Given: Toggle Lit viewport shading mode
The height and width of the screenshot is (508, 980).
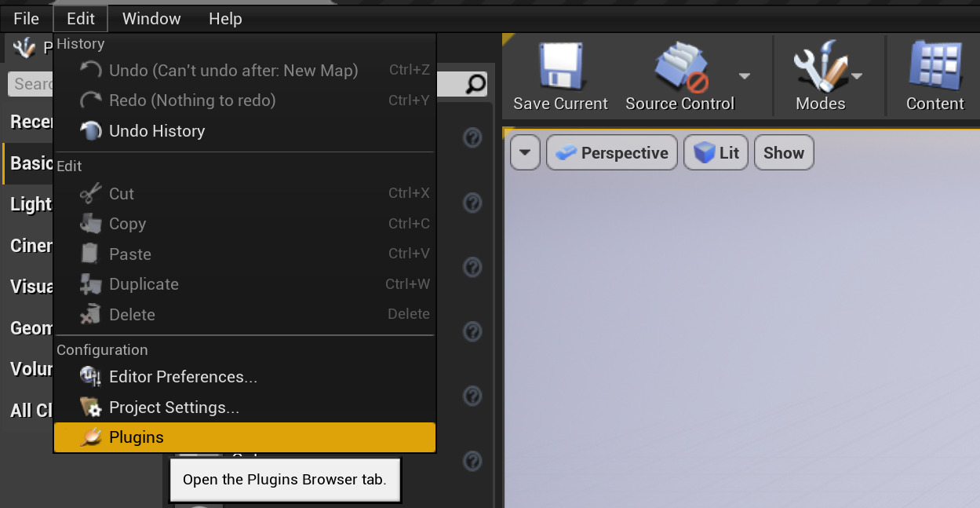Looking at the screenshot, I should 715,152.
